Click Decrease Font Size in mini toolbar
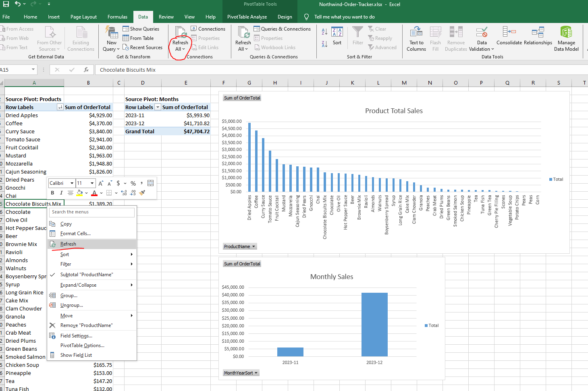This screenshot has width=588, height=391. (x=110, y=183)
